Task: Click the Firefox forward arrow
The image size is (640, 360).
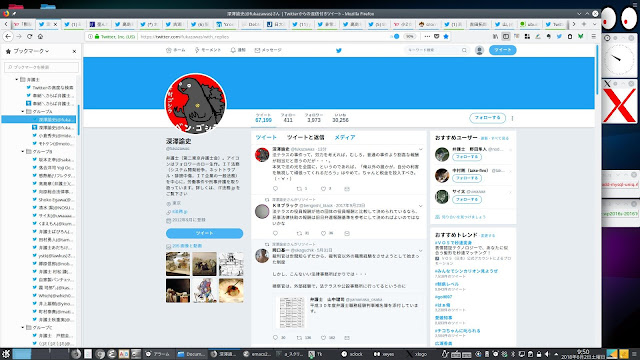Action: 19,36
